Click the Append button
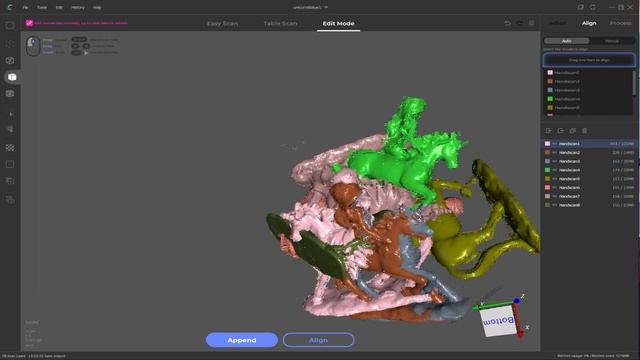This screenshot has width=640, height=360. click(242, 340)
